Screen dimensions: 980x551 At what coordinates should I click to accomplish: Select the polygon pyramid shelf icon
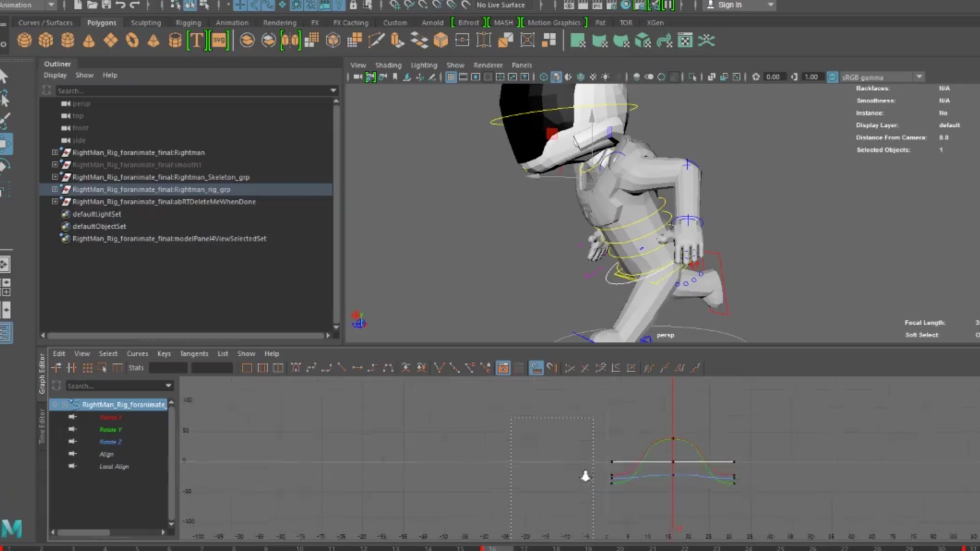(x=153, y=41)
